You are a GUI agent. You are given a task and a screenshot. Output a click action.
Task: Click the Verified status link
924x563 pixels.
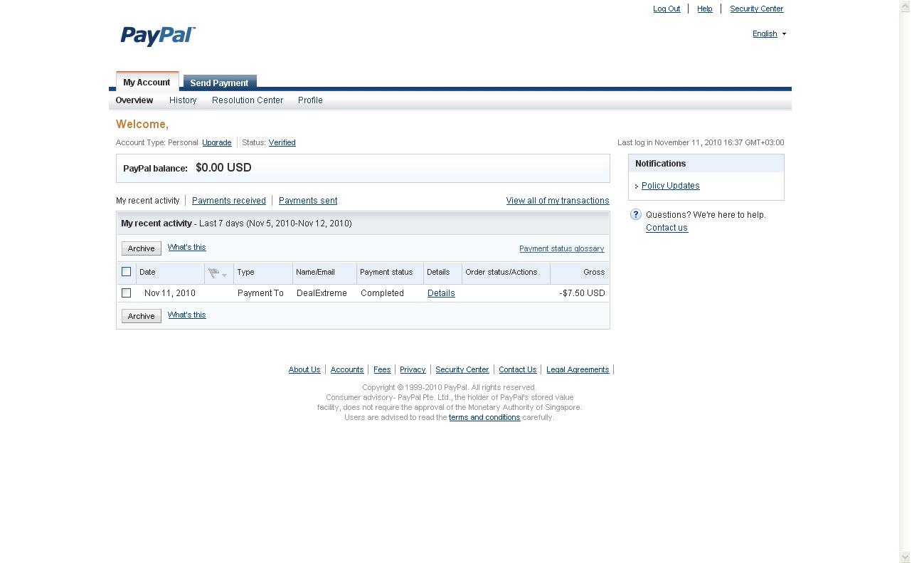(x=282, y=142)
